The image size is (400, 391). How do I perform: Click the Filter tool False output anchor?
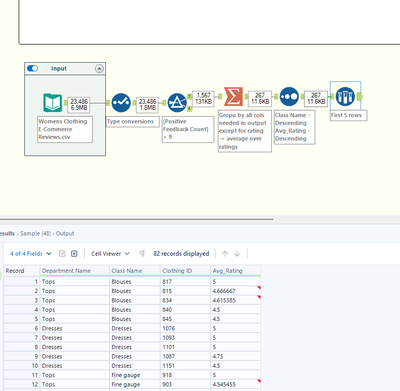tap(189, 109)
